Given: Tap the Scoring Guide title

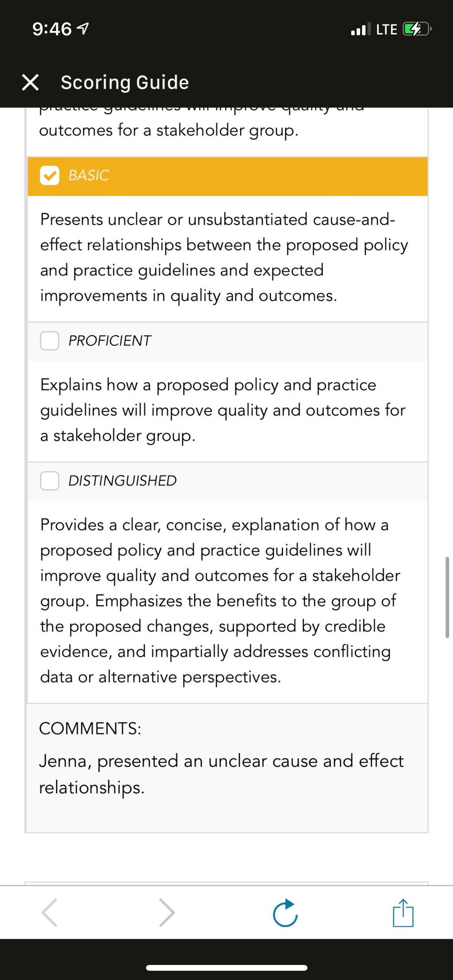Looking at the screenshot, I should (125, 82).
